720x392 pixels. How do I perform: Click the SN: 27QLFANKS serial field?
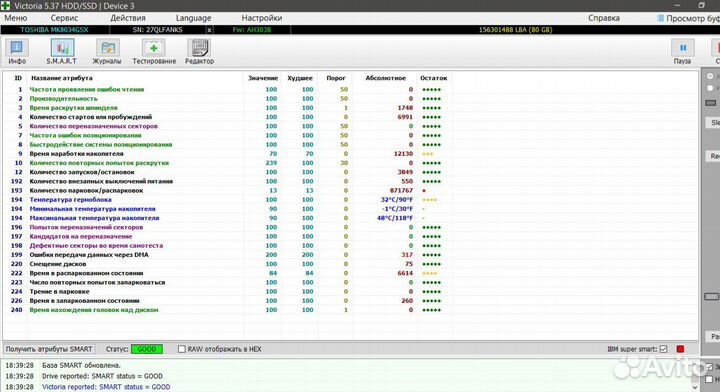coord(158,30)
